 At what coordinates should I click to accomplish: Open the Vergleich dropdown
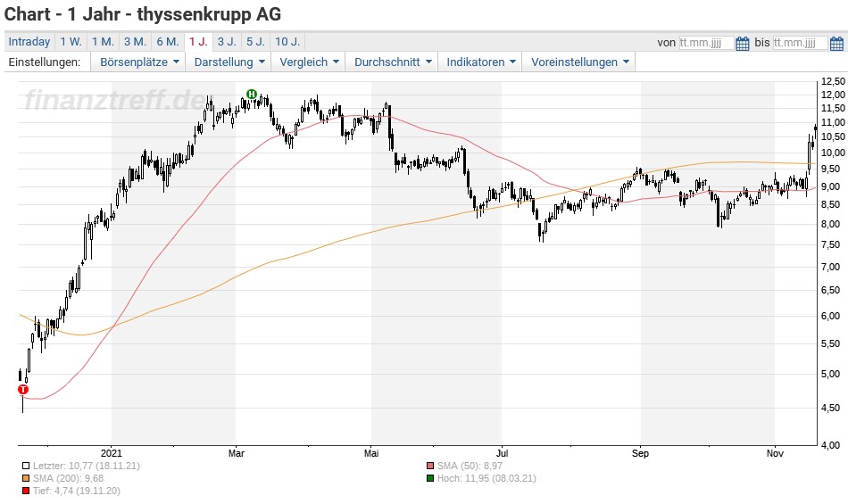[309, 62]
